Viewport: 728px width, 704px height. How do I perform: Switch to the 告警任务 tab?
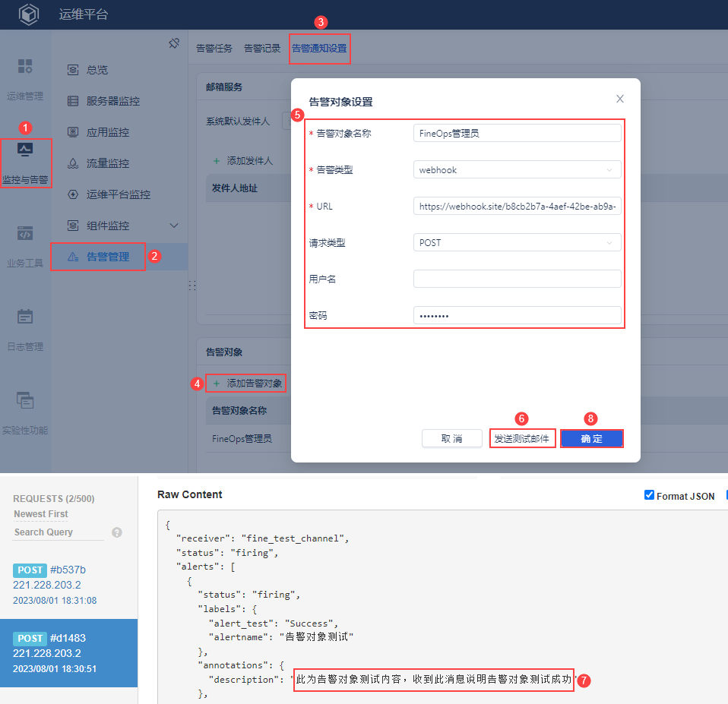[x=214, y=49]
